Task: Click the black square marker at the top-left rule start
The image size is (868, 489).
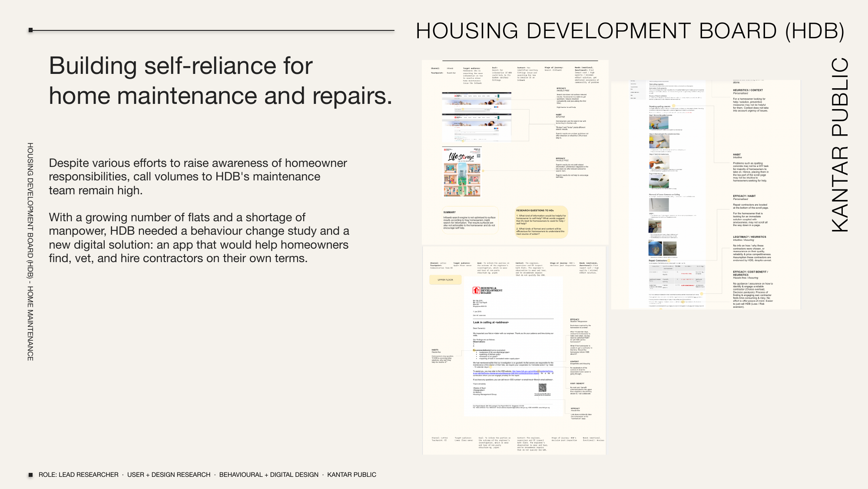Action: 30,30
